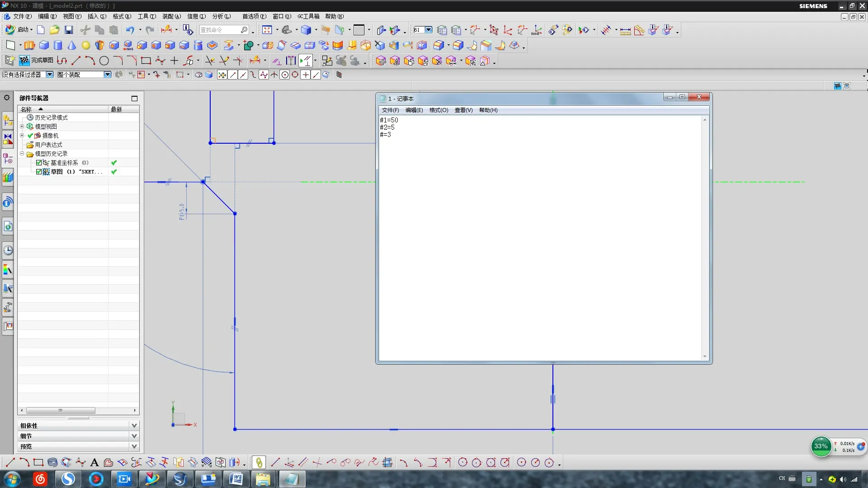Click the sphere feature icon
The width and height of the screenshot is (868, 488).
[x=86, y=45]
